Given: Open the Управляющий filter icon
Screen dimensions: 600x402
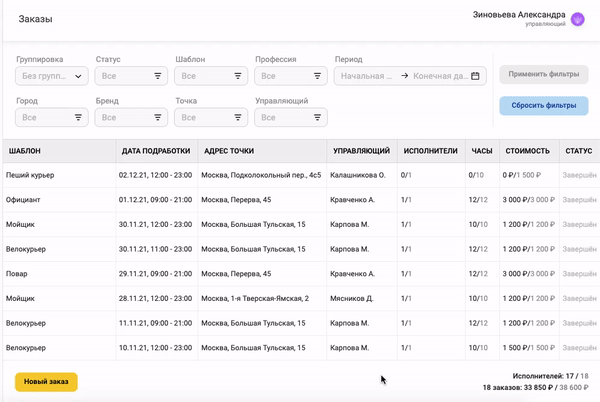Looking at the screenshot, I should [318, 117].
